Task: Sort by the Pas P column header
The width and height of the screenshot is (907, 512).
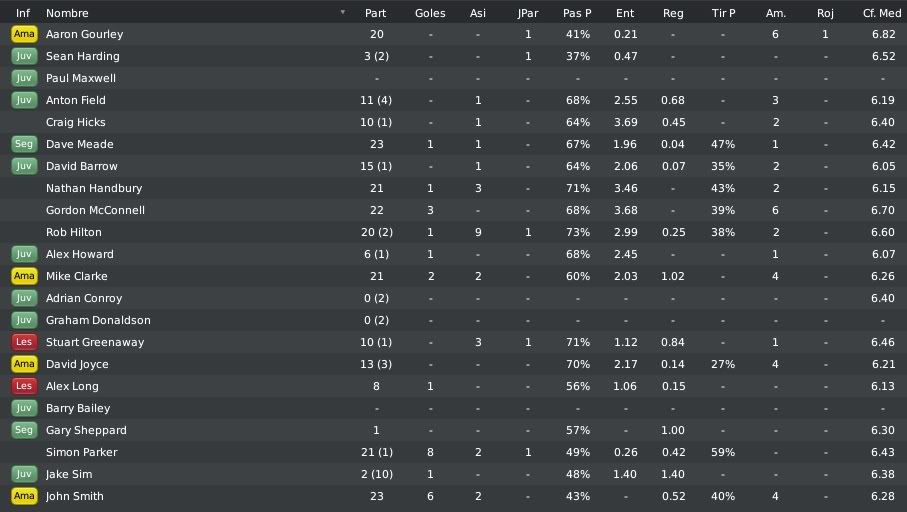Action: pyautogui.click(x=577, y=13)
